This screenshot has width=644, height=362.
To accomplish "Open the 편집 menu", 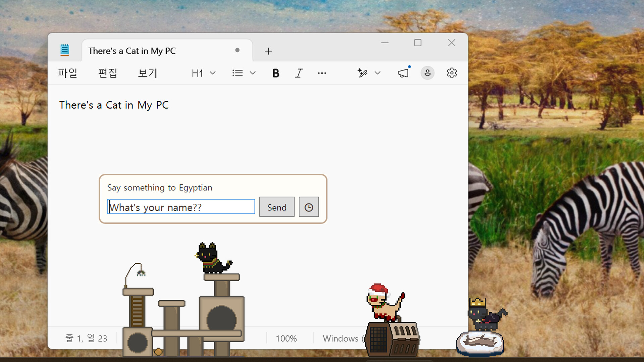I will 107,73.
